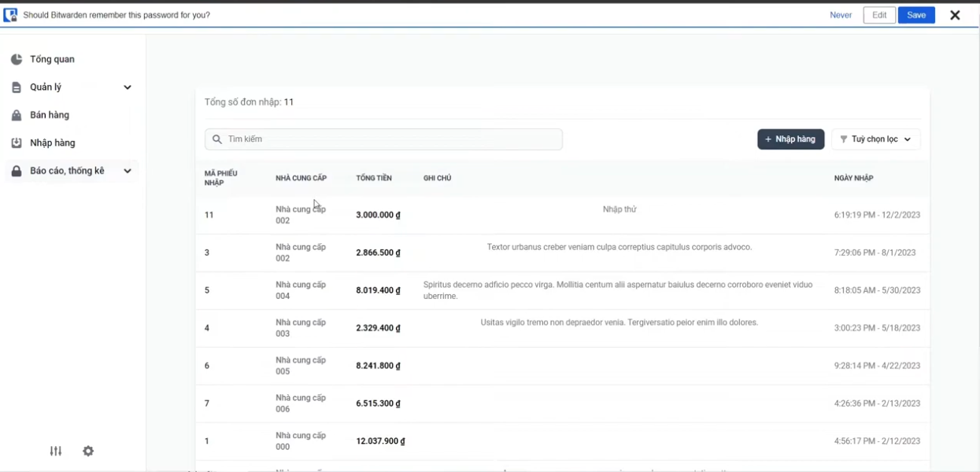Go to the Tổng quan menu item
The image size is (980, 472).
pyautogui.click(x=52, y=60)
